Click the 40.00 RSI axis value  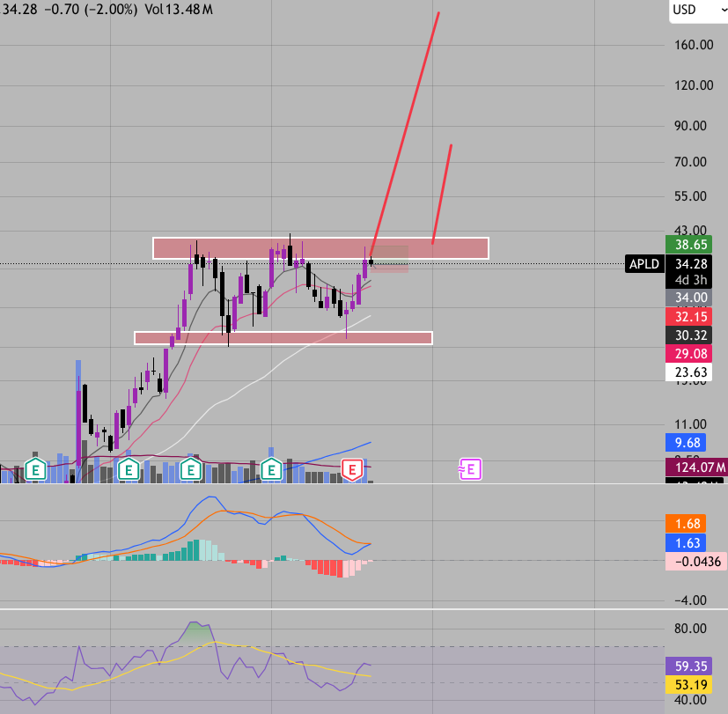(x=690, y=700)
